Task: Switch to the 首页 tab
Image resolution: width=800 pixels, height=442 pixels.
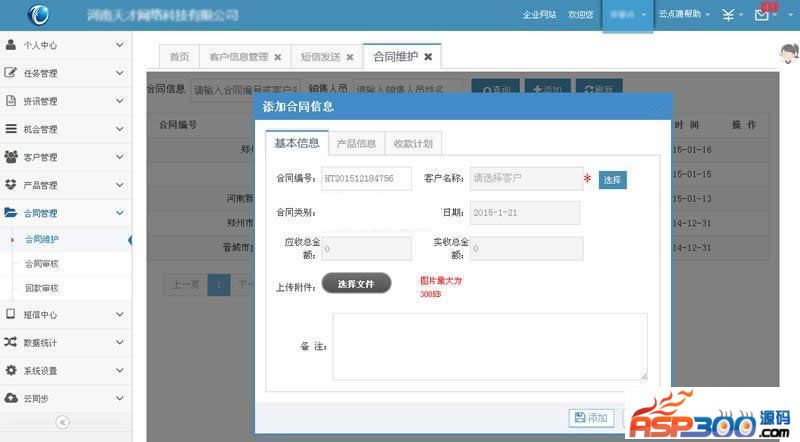Action: click(x=179, y=57)
